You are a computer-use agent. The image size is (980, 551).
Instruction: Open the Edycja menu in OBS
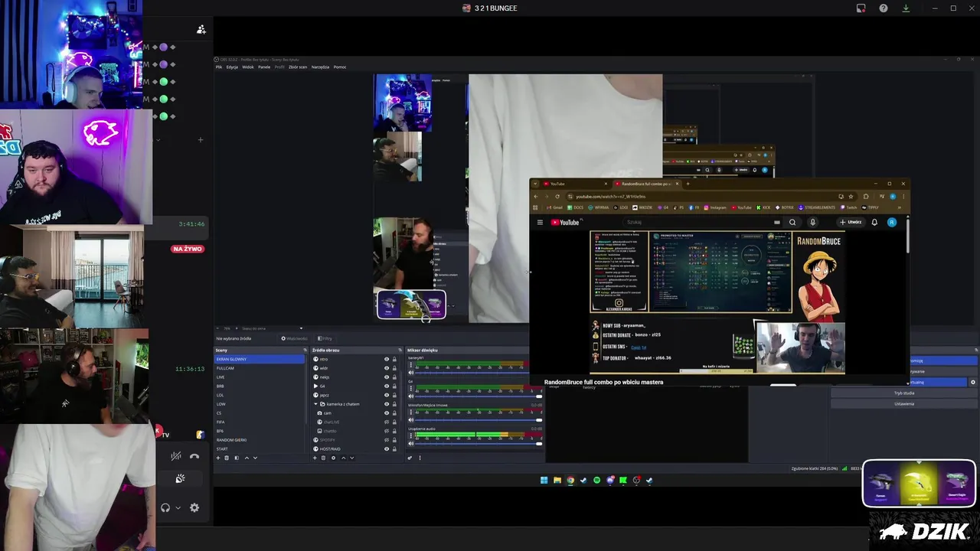(x=232, y=67)
